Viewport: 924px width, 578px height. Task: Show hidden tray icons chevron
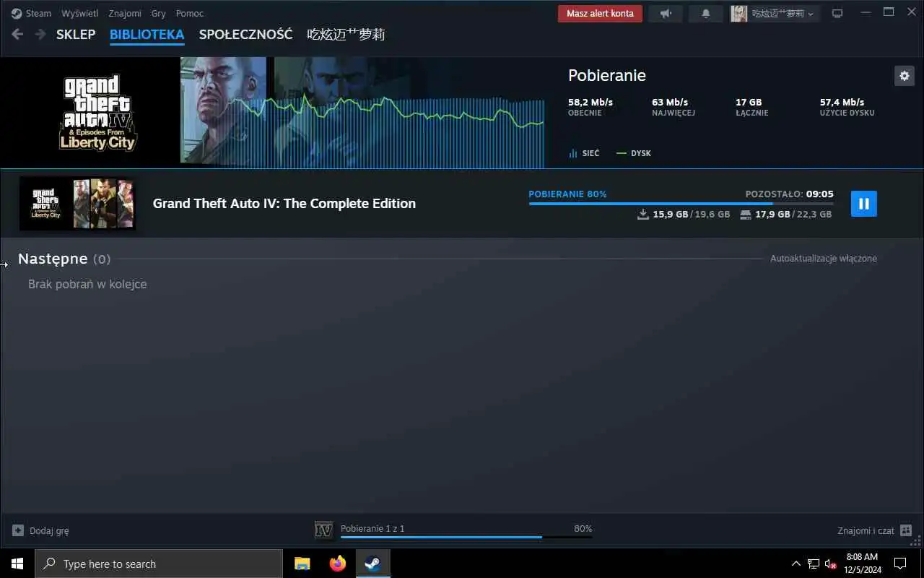pos(796,564)
